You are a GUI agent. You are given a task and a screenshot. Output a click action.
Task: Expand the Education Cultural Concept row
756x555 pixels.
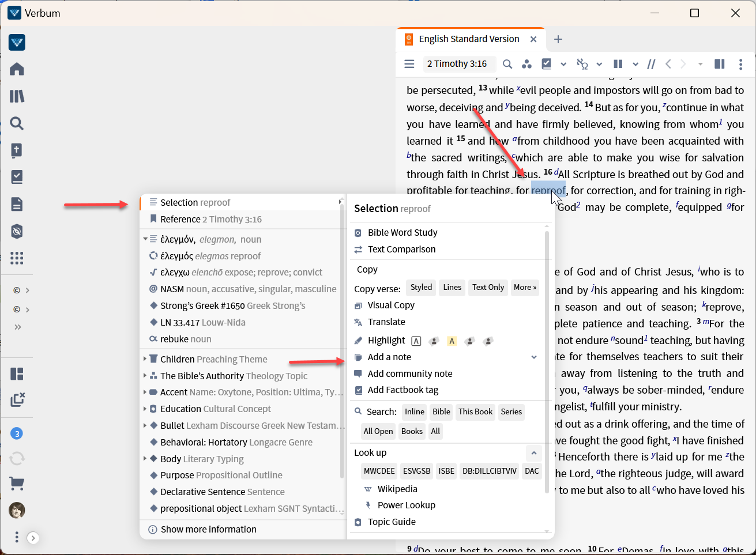click(x=145, y=409)
